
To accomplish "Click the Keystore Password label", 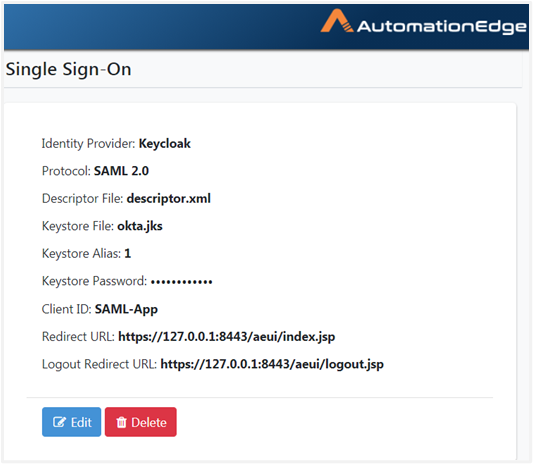I will point(94,281).
